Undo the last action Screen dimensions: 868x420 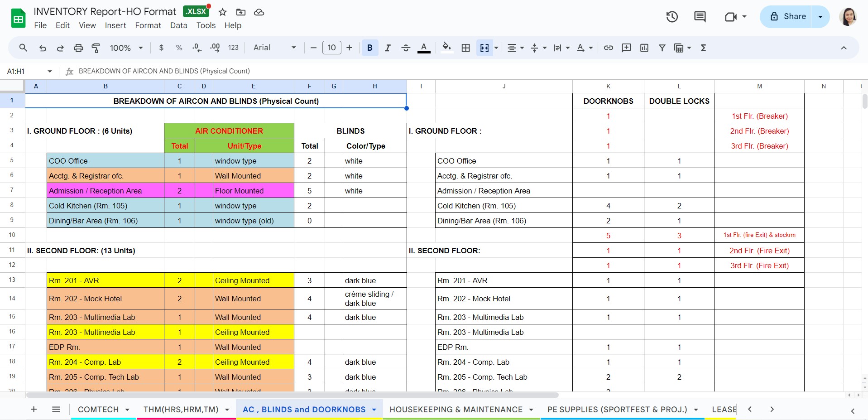(x=43, y=48)
